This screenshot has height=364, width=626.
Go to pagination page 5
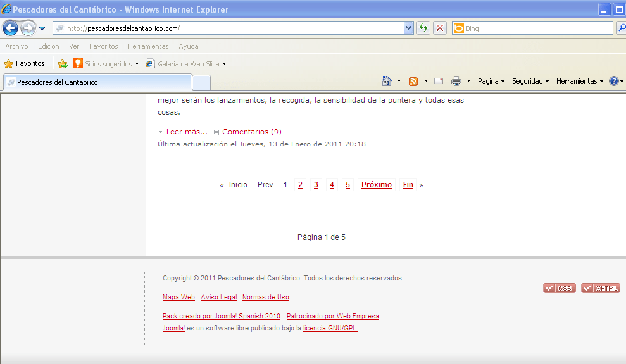(x=347, y=185)
